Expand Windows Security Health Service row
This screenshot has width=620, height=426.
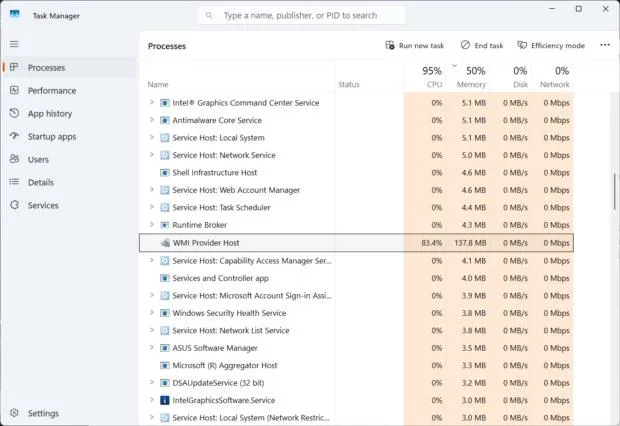(x=151, y=312)
